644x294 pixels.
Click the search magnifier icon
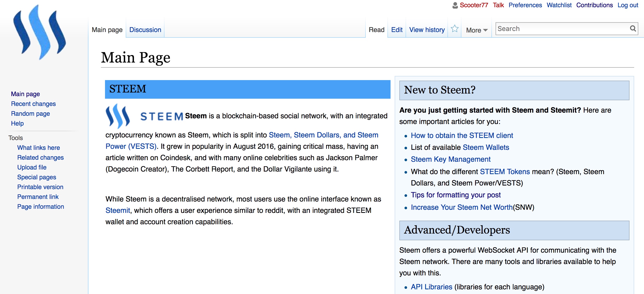(x=633, y=29)
